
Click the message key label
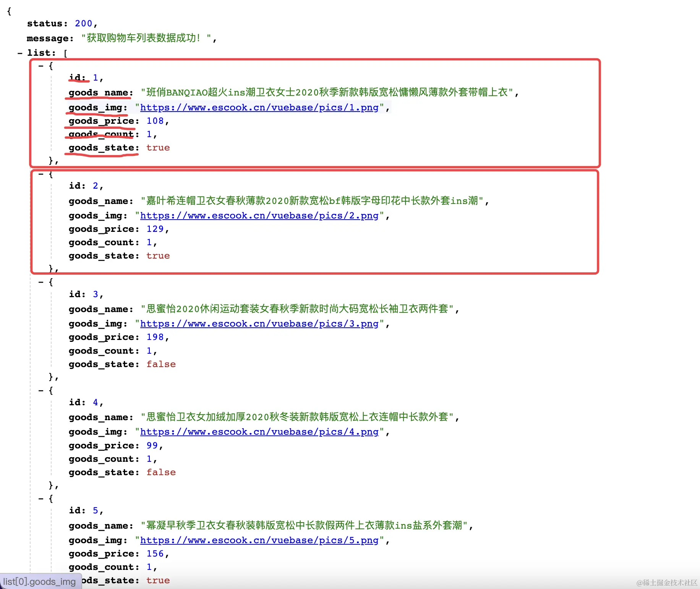click(x=50, y=39)
